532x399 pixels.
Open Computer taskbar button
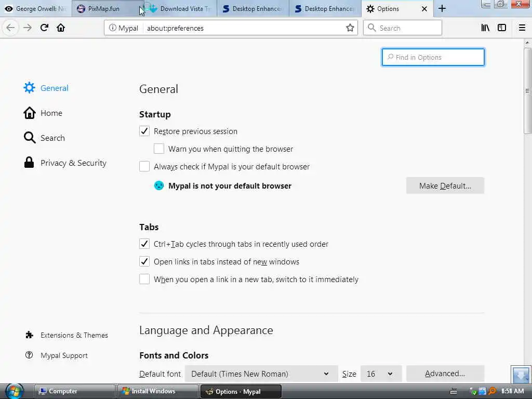tap(75, 391)
